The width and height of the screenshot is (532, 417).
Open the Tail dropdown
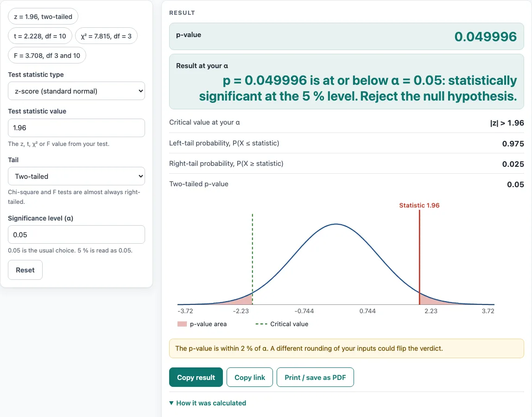76,176
